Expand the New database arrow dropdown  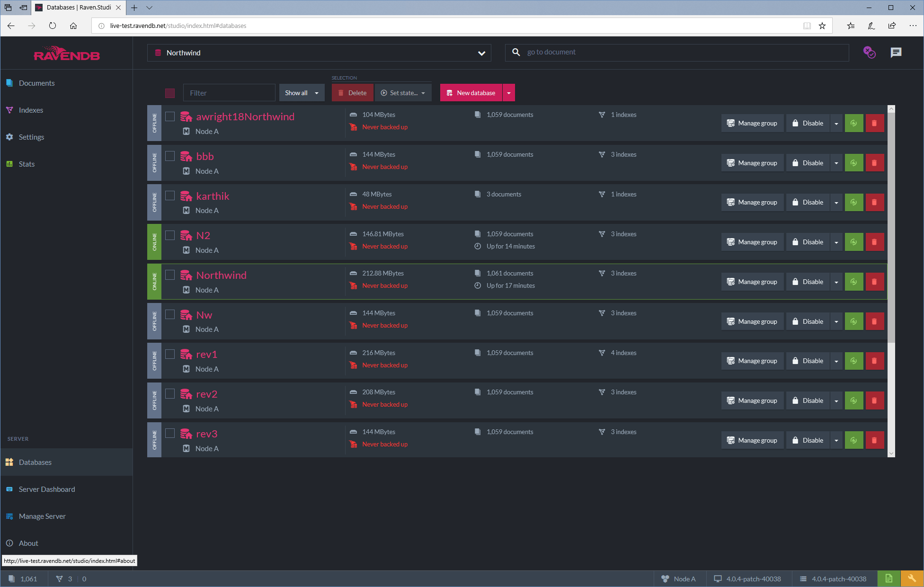pos(509,93)
